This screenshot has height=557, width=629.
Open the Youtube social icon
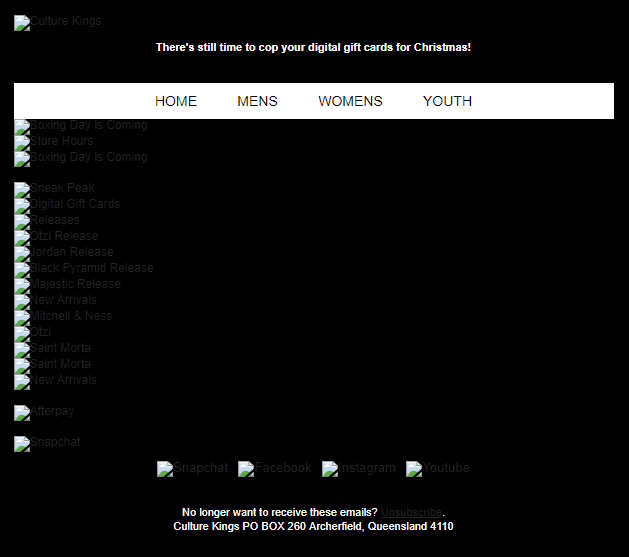coord(437,468)
